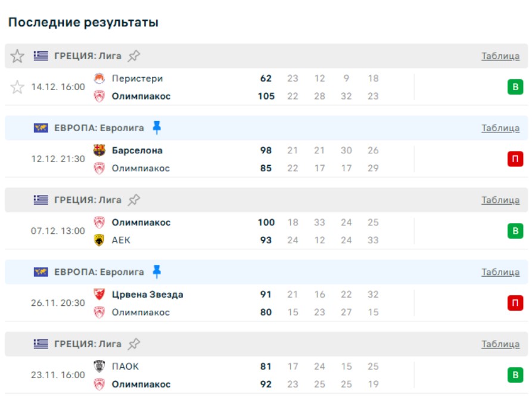Image resolution: width=532 pixels, height=399 pixels.
Task: Click the red loss badge for Barcelona match
Action: [515, 159]
